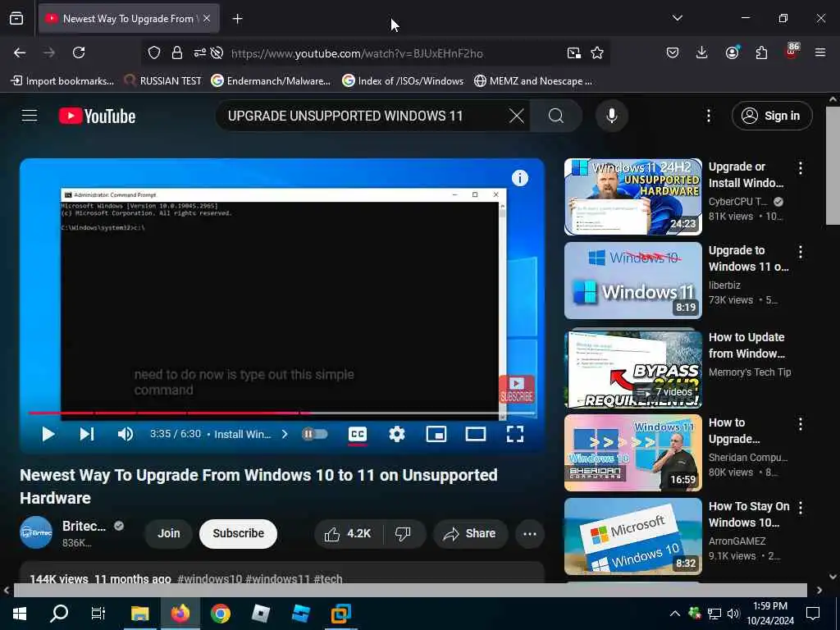
Task: Click the page horizontal scrollbar
Action: pos(410,590)
